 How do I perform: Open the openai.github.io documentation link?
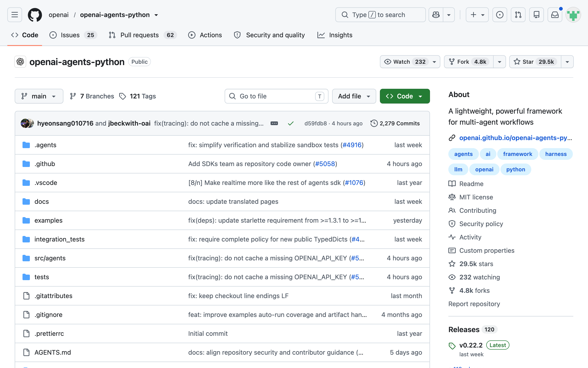(x=516, y=138)
